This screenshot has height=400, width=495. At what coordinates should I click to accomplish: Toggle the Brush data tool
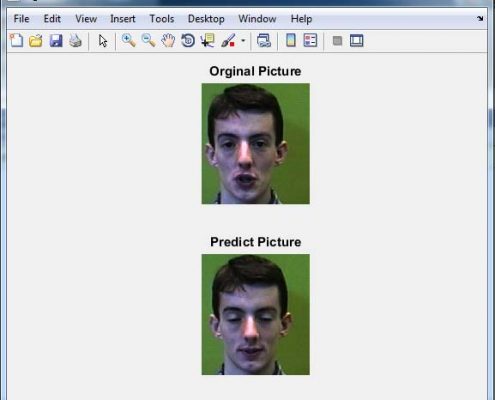pyautogui.click(x=228, y=41)
